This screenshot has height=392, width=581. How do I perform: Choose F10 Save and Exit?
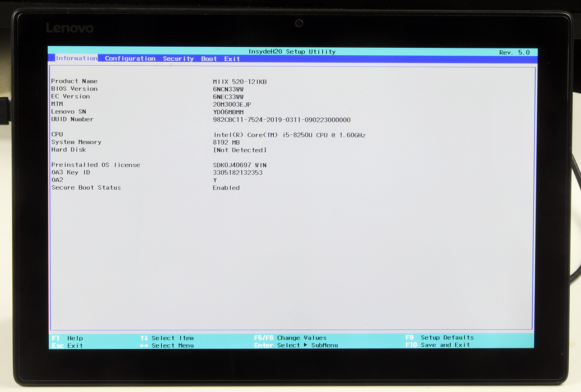438,345
